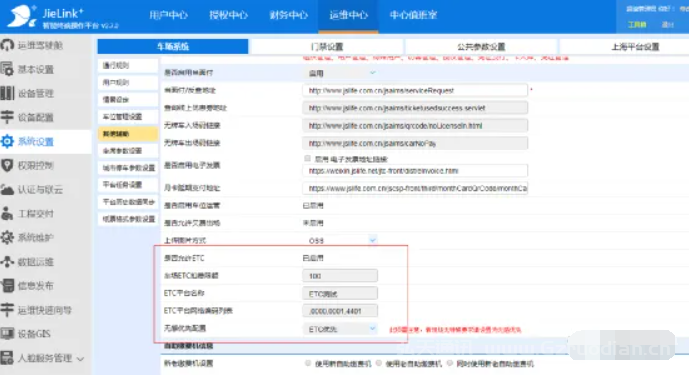Click the 运维快速向导 icon

7,309
